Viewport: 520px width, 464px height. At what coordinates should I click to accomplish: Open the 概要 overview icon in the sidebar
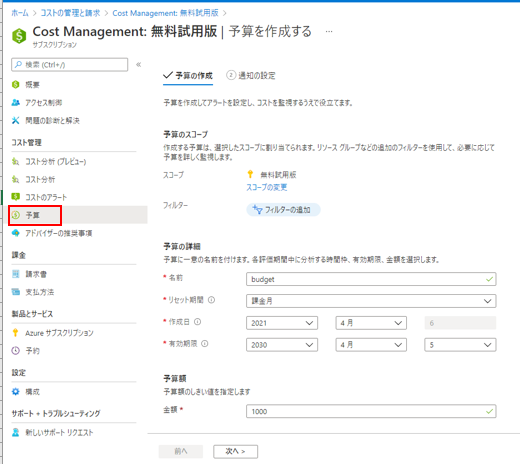[16, 85]
